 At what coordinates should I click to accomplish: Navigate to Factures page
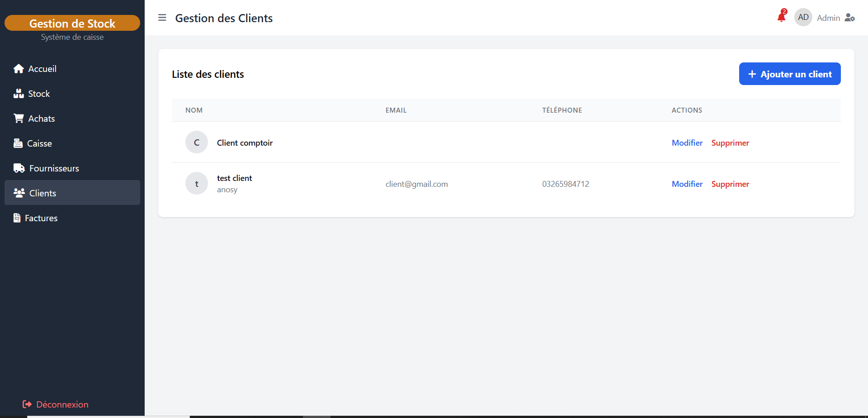[x=41, y=218]
